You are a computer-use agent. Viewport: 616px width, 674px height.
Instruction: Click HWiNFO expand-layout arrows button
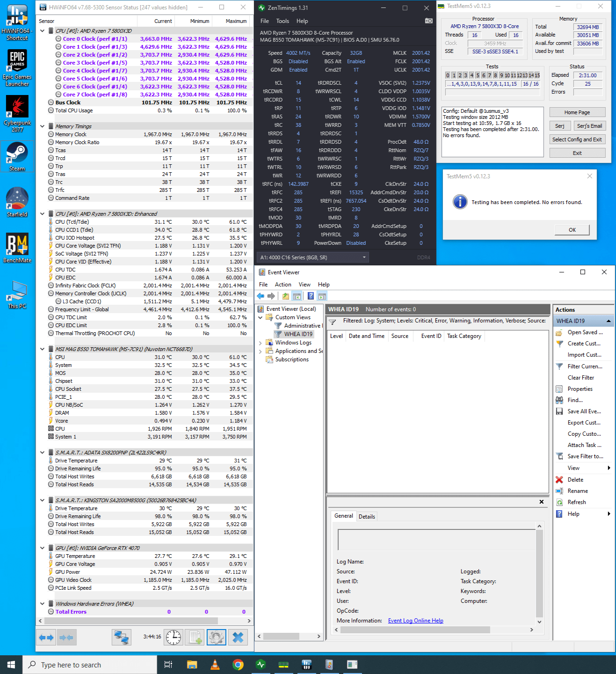click(46, 637)
